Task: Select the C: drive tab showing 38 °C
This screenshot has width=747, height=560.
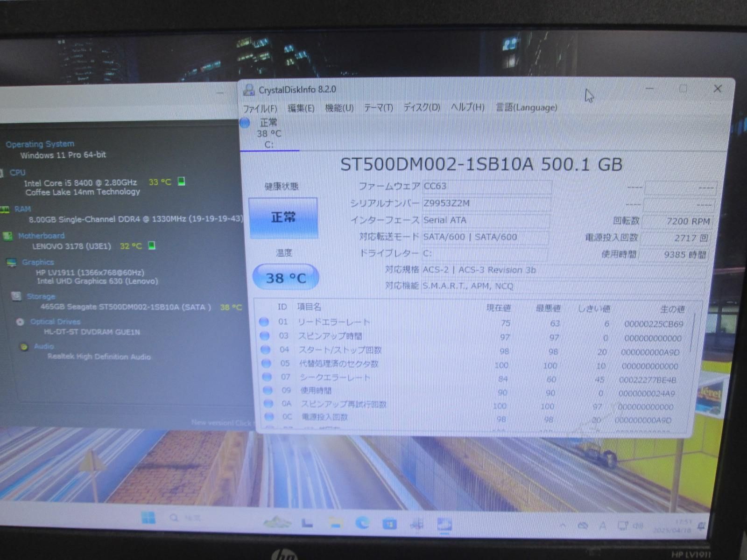Action: pos(269,134)
